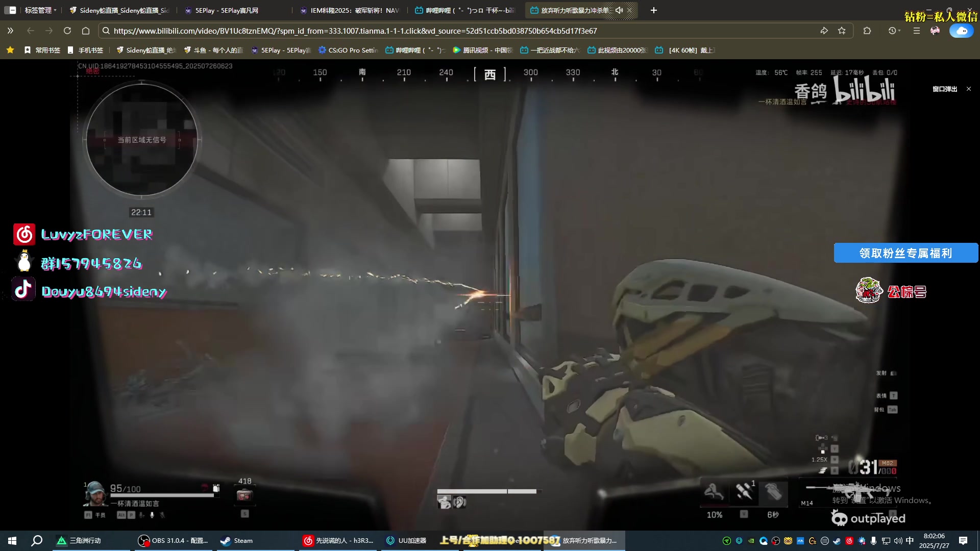Open Razer icon in system tray
The image size is (980, 551).
click(727, 541)
